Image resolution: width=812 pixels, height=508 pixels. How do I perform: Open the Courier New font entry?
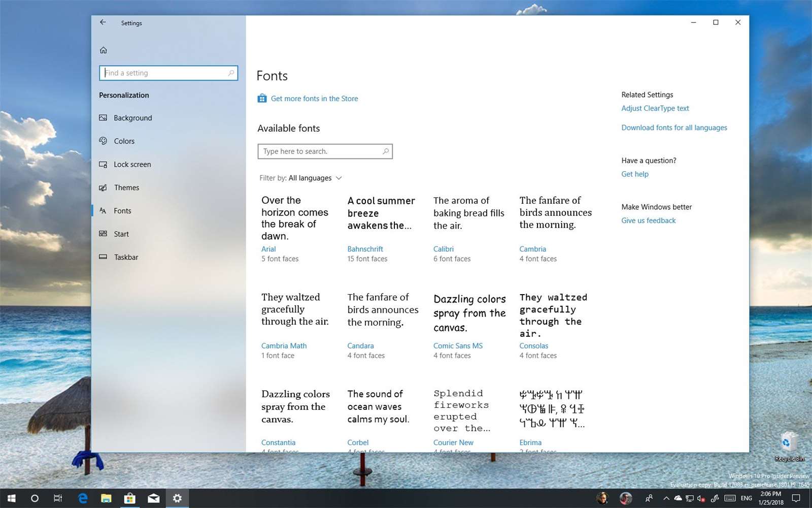click(x=453, y=442)
